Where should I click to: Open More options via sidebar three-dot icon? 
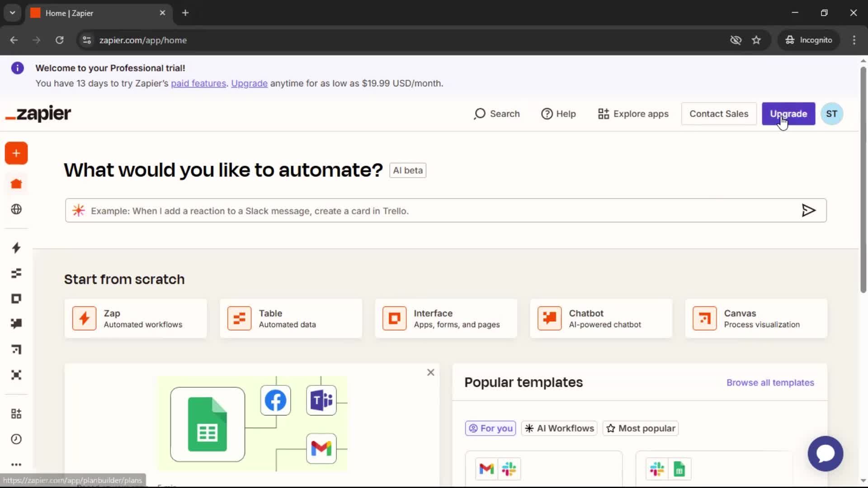[x=16, y=465]
